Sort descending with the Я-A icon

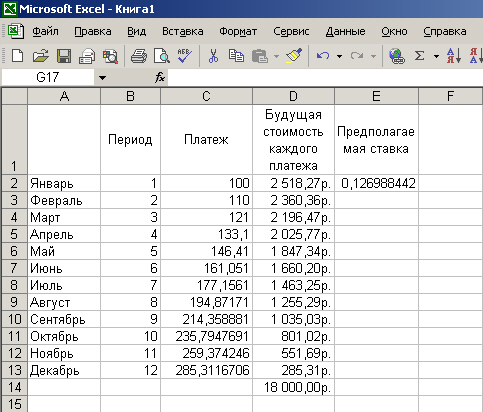click(476, 56)
